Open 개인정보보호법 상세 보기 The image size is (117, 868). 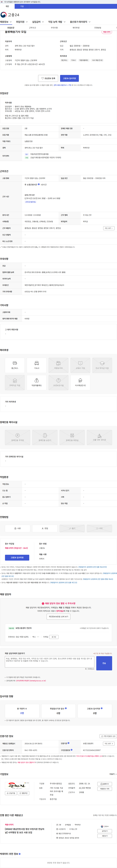click(x=58, y=617)
